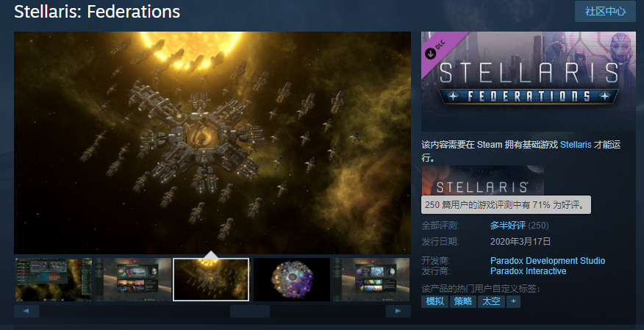Open the Paradox Interactive publisher link
The width and height of the screenshot is (644, 330).
(x=528, y=271)
